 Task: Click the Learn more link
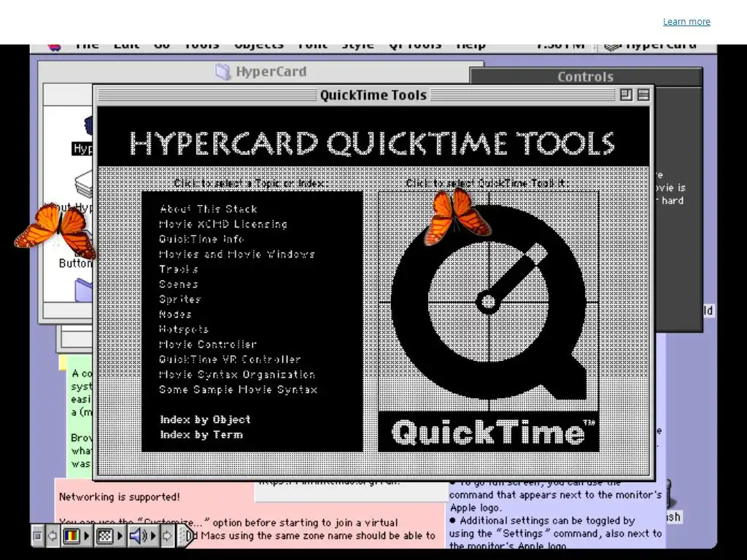coord(686,21)
